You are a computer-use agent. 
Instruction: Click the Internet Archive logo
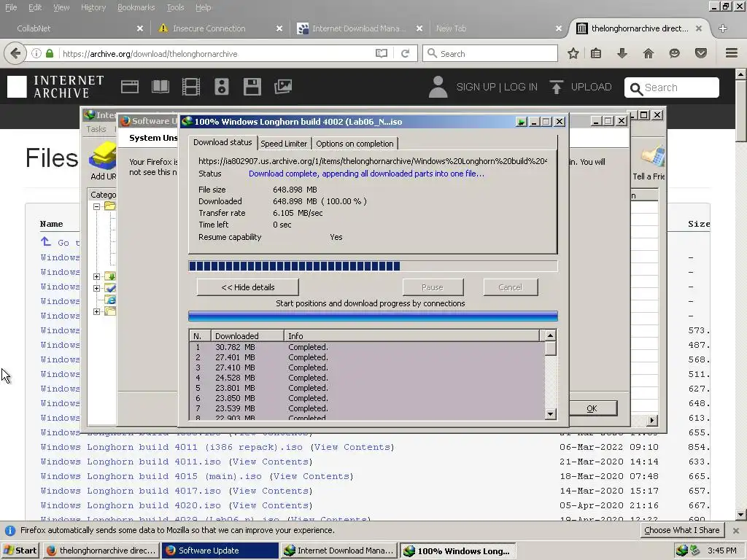click(55, 87)
